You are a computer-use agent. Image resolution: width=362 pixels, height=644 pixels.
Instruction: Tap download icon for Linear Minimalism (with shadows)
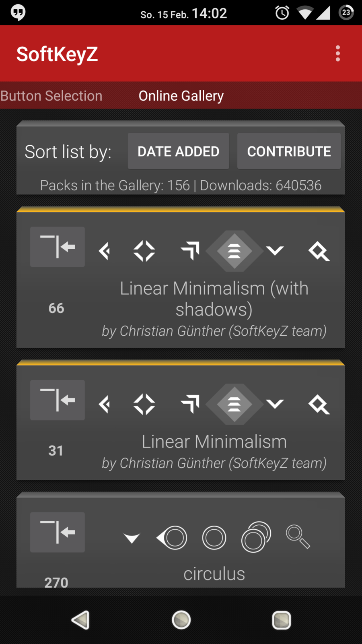[58, 247]
